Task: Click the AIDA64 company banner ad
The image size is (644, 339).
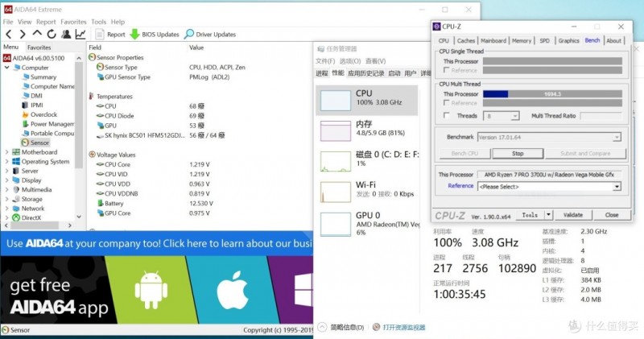Action: (156, 243)
